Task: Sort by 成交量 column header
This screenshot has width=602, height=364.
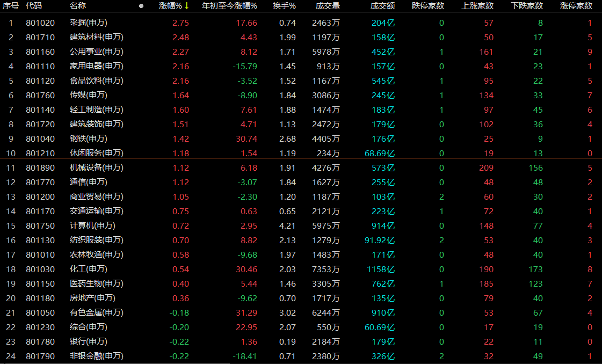Action: (x=328, y=6)
